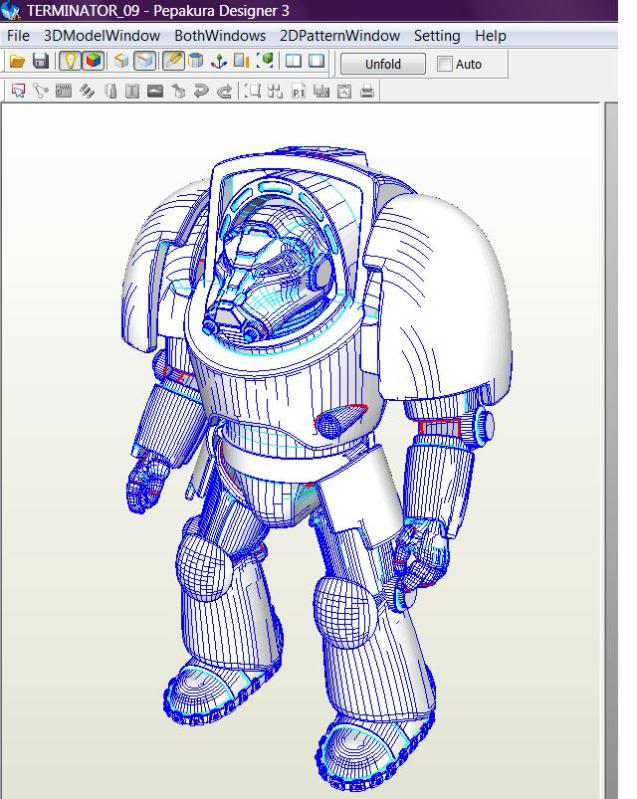Click the orange box face icon
637x799 pixels.
pyautogui.click(x=122, y=61)
